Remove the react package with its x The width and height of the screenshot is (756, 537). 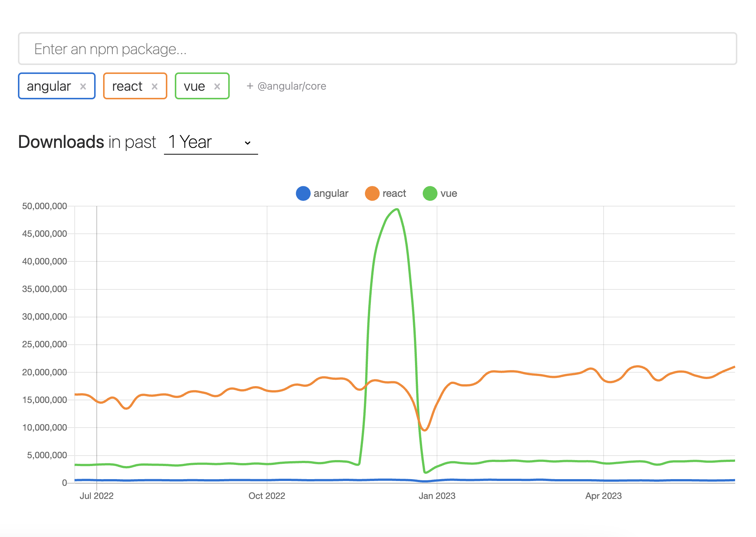[154, 86]
